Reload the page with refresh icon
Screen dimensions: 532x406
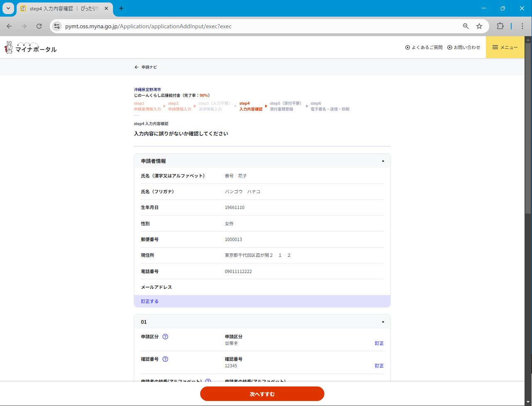point(39,26)
